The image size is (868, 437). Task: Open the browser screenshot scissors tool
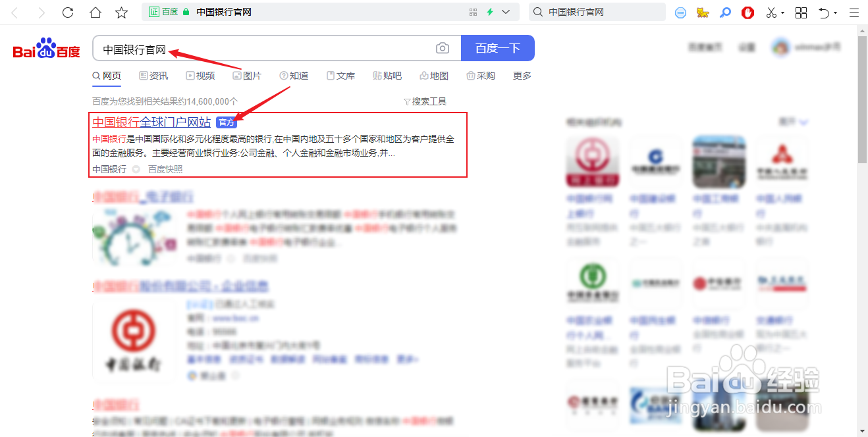pyautogui.click(x=771, y=13)
